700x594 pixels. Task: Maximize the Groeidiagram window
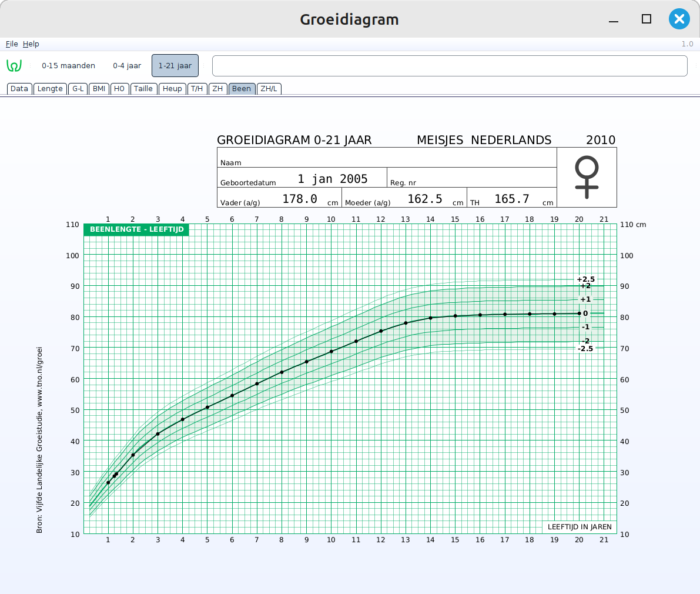(647, 19)
